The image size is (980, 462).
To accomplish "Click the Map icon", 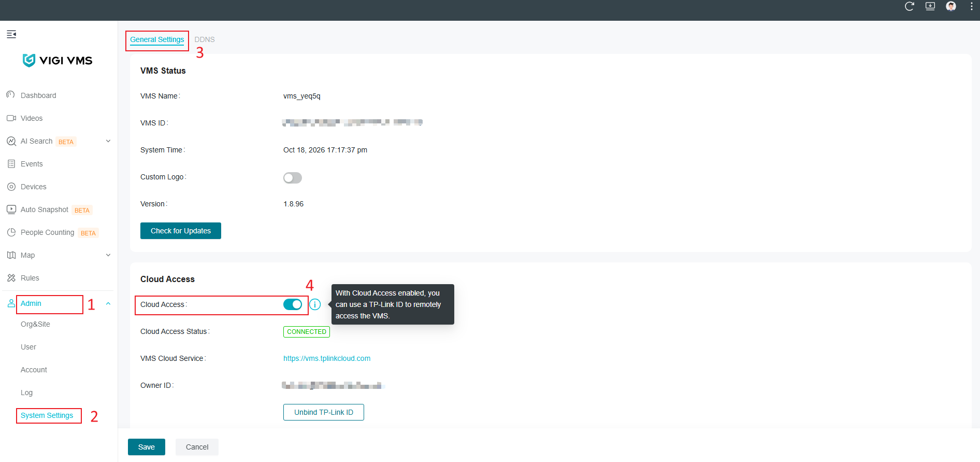I will point(11,255).
